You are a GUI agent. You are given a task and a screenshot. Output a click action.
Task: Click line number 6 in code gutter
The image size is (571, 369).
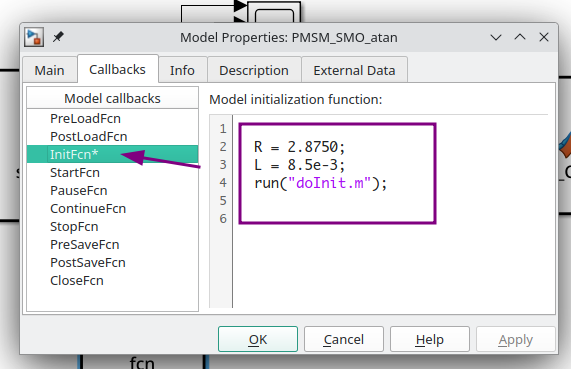(223, 219)
